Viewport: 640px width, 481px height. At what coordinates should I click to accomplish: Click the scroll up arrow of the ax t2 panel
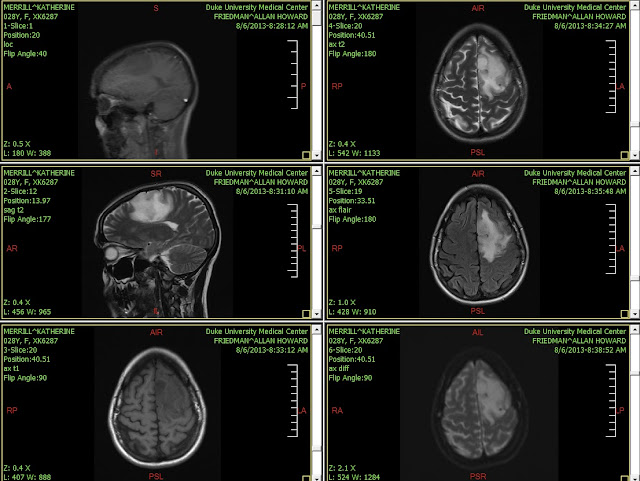tap(635, 6)
